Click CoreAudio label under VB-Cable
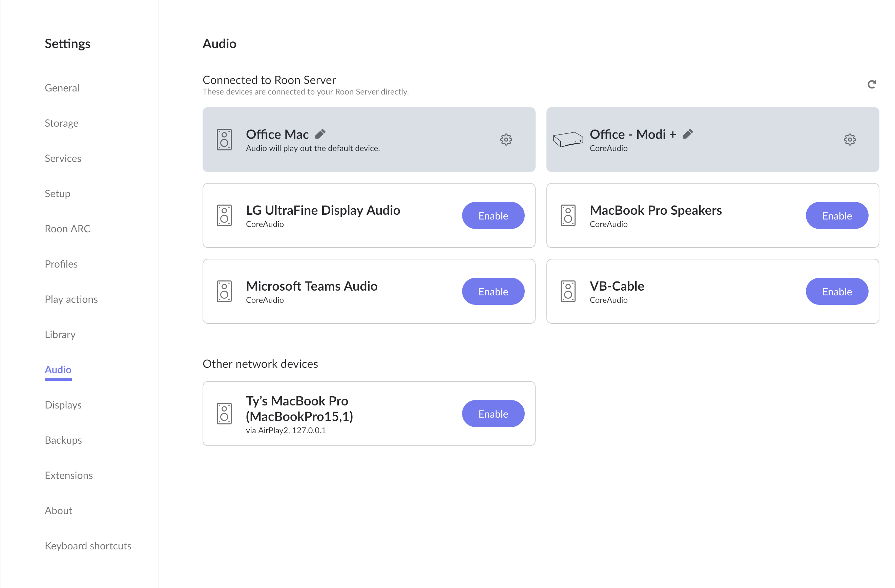This screenshot has height=588, width=895. pos(608,300)
